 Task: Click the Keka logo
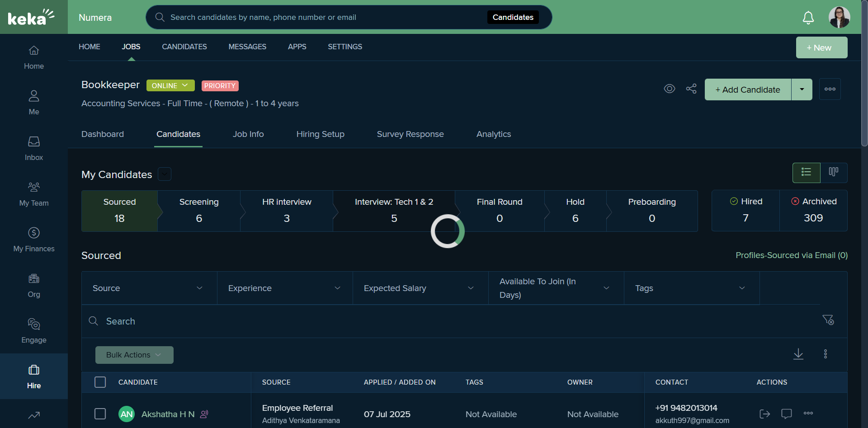tap(31, 17)
